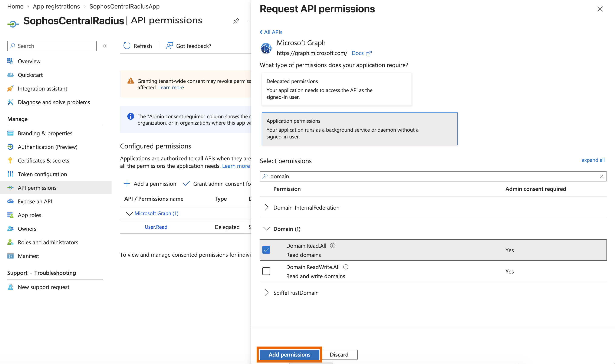Click the Microsoft Graph logo icon
This screenshot has height=364, width=615.
click(x=266, y=48)
